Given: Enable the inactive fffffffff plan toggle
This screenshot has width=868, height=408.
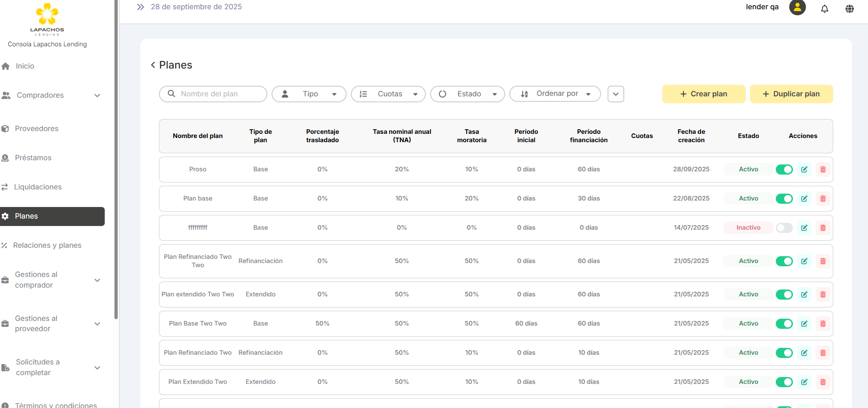Looking at the screenshot, I should (x=784, y=228).
